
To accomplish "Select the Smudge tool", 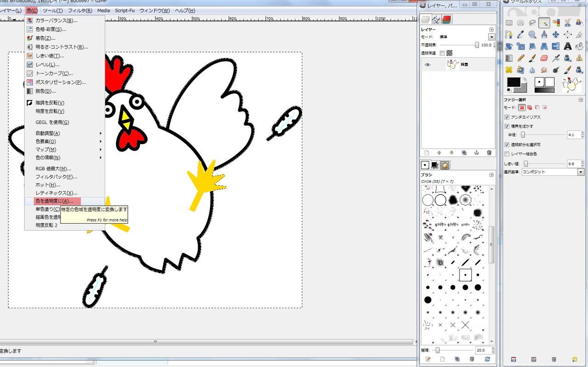I will (x=544, y=70).
